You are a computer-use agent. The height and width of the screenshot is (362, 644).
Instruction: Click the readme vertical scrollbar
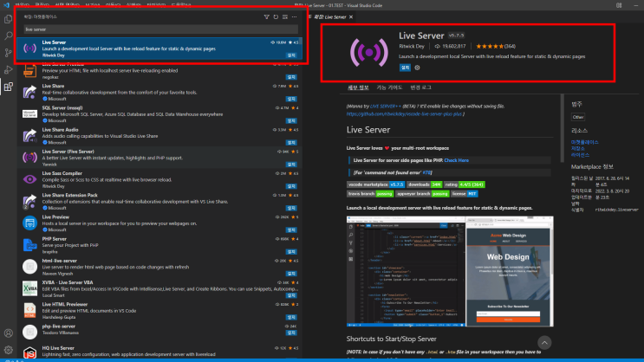click(x=563, y=128)
